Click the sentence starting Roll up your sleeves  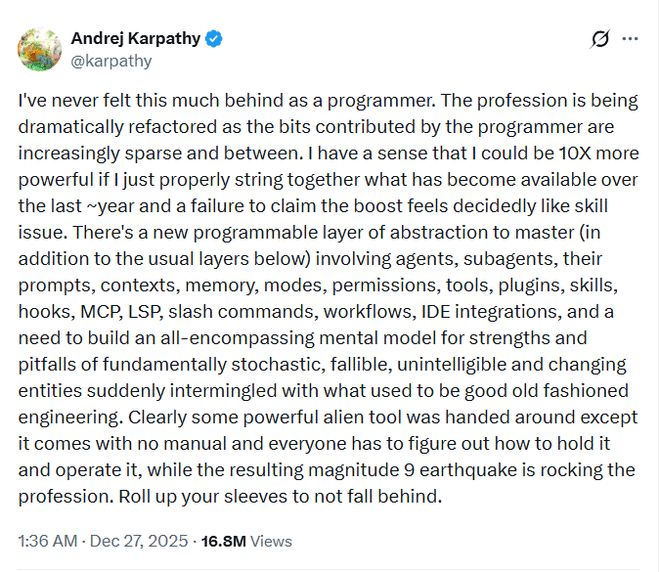280,497
